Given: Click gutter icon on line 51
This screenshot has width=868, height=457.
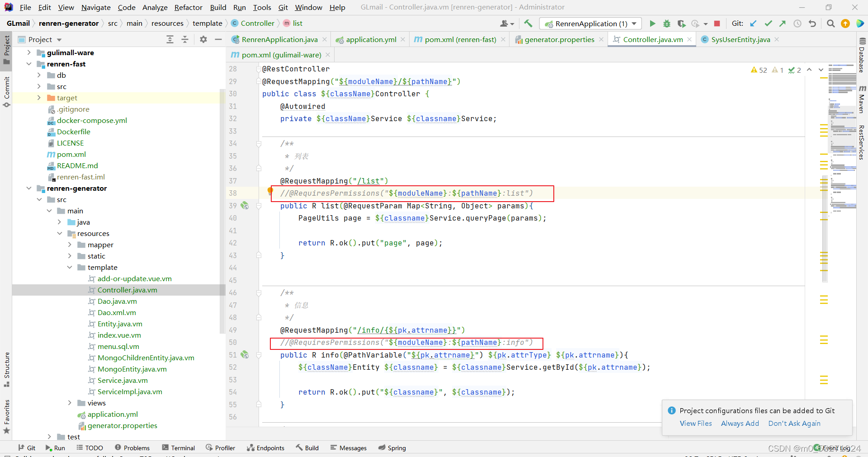Looking at the screenshot, I should [x=245, y=355].
